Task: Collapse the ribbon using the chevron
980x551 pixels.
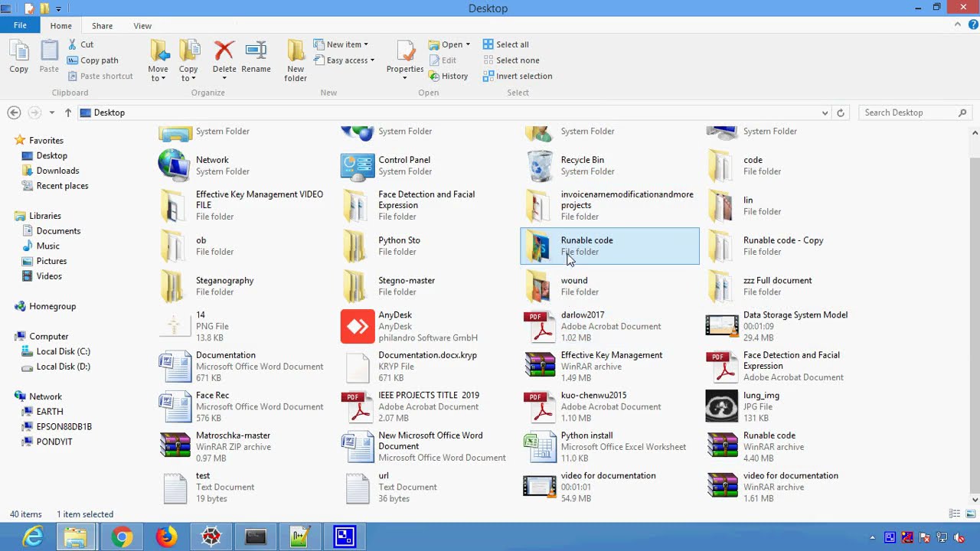Action: tap(957, 25)
